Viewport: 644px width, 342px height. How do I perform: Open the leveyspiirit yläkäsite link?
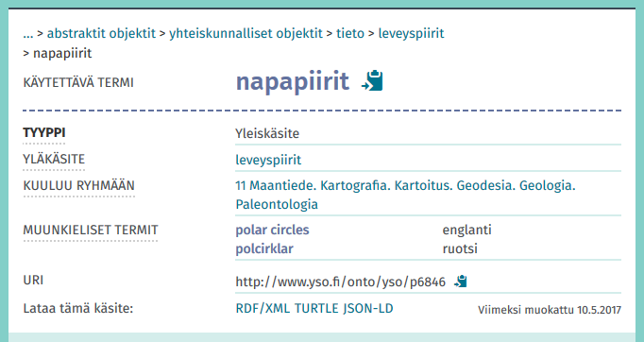pyautogui.click(x=268, y=160)
